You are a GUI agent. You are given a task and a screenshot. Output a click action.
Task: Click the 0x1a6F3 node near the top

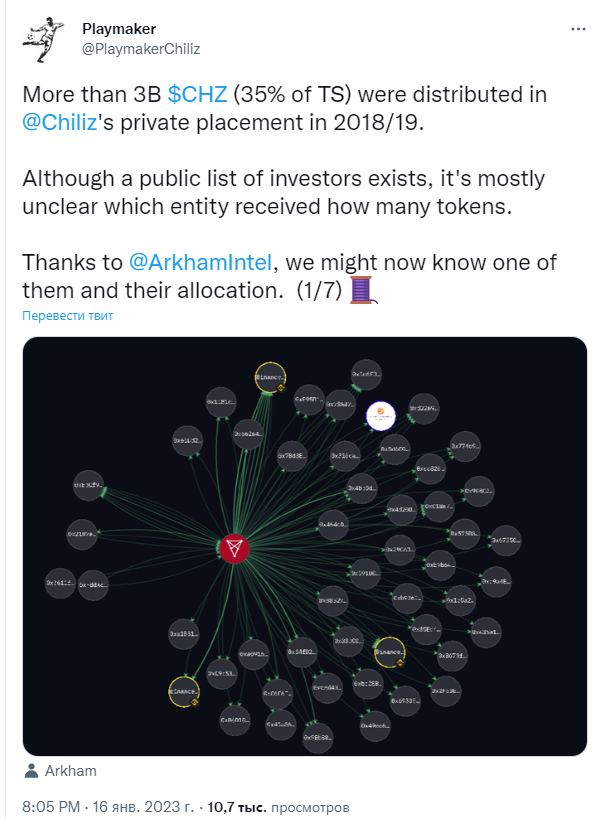[366, 375]
